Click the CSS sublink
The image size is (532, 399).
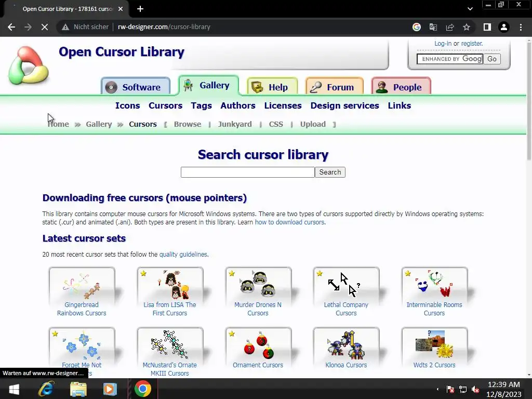pyautogui.click(x=276, y=124)
